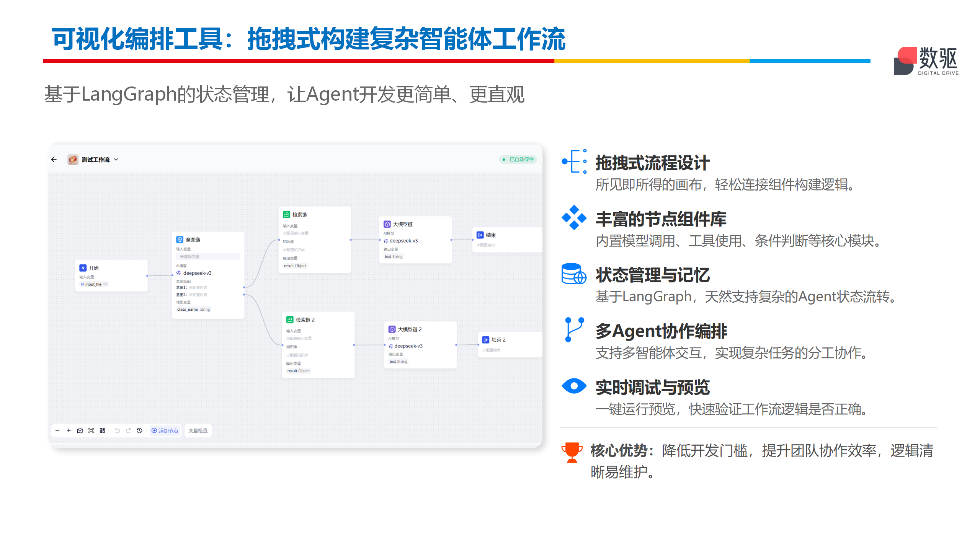Screen dimensions: 980x551
Task: Select deepseek-v3 model in 大模型链 node
Action: pos(401,241)
